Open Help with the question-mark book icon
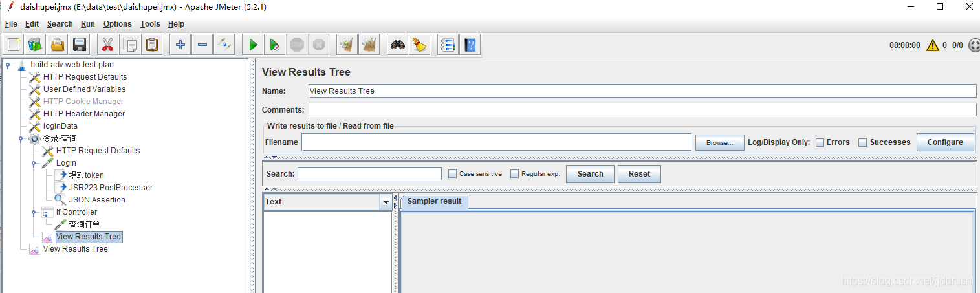This screenshot has height=293, width=980. (470, 45)
